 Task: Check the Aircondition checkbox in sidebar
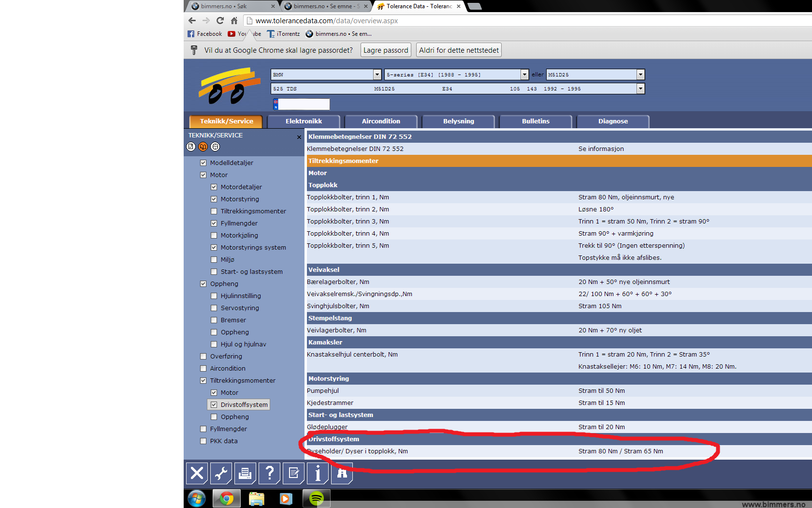pyautogui.click(x=203, y=369)
